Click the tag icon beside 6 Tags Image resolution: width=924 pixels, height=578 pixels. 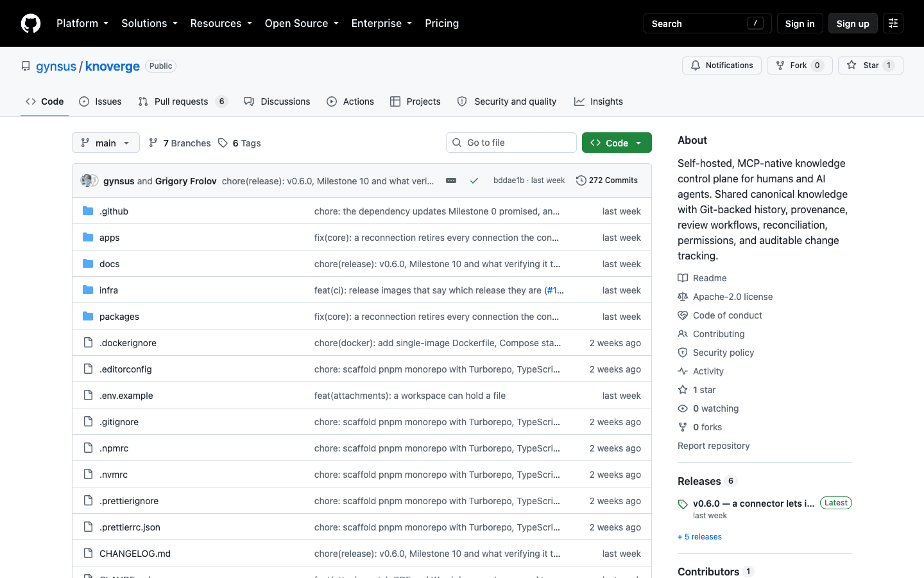[x=223, y=143]
